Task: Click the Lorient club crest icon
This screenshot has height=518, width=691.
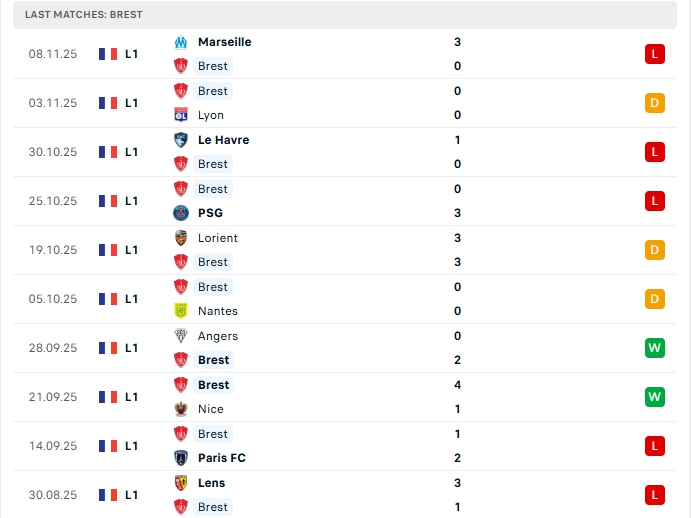Action: pos(181,238)
